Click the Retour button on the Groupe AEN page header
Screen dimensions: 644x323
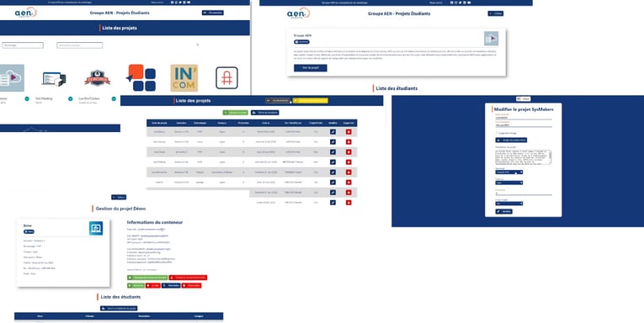[496, 13]
